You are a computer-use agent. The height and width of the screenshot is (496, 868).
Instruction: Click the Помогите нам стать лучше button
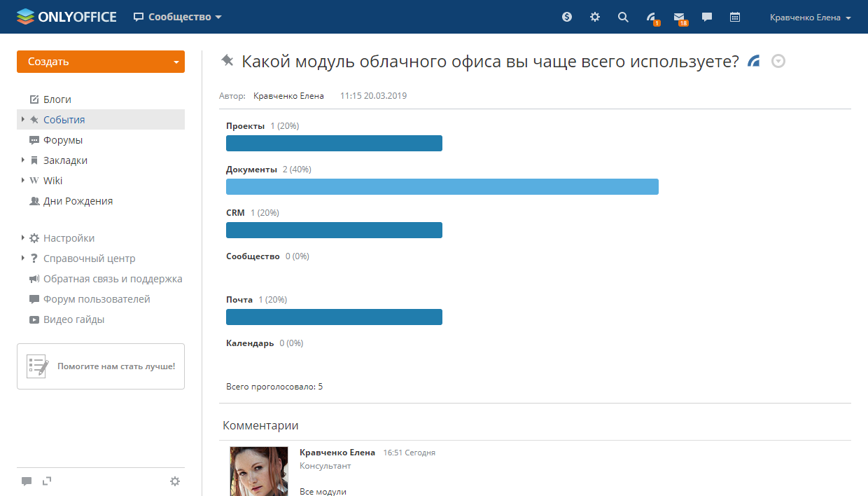coord(101,366)
